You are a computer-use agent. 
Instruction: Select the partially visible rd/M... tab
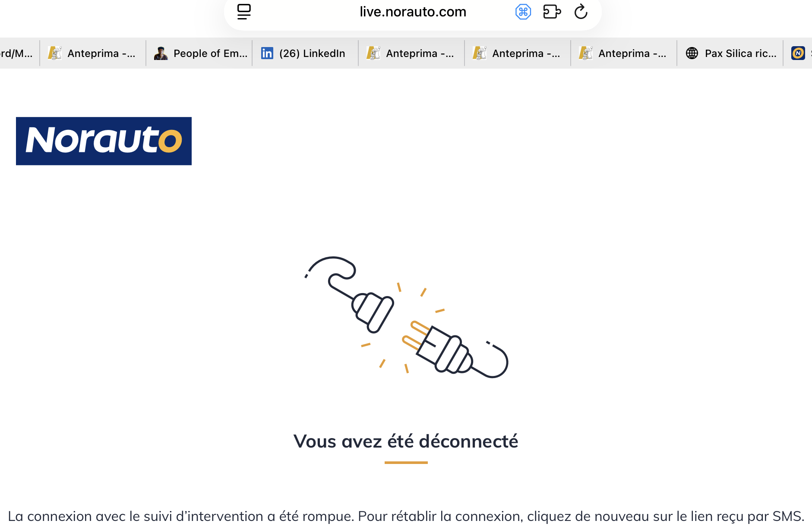tap(19, 53)
